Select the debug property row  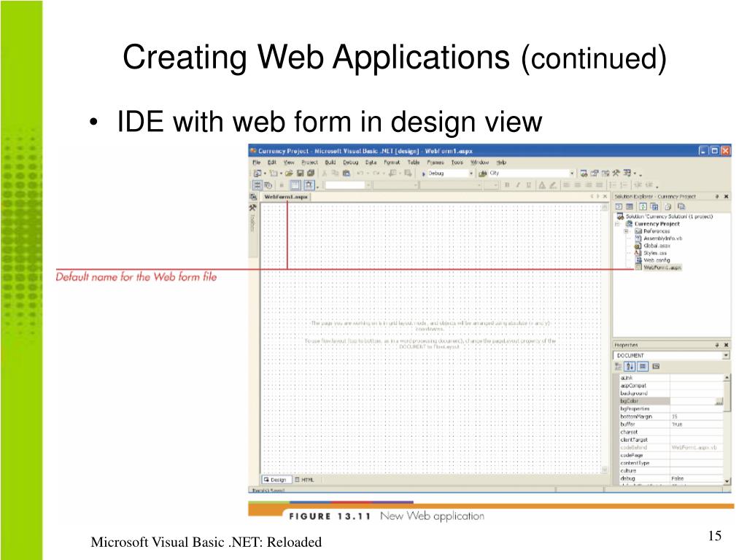(671, 478)
